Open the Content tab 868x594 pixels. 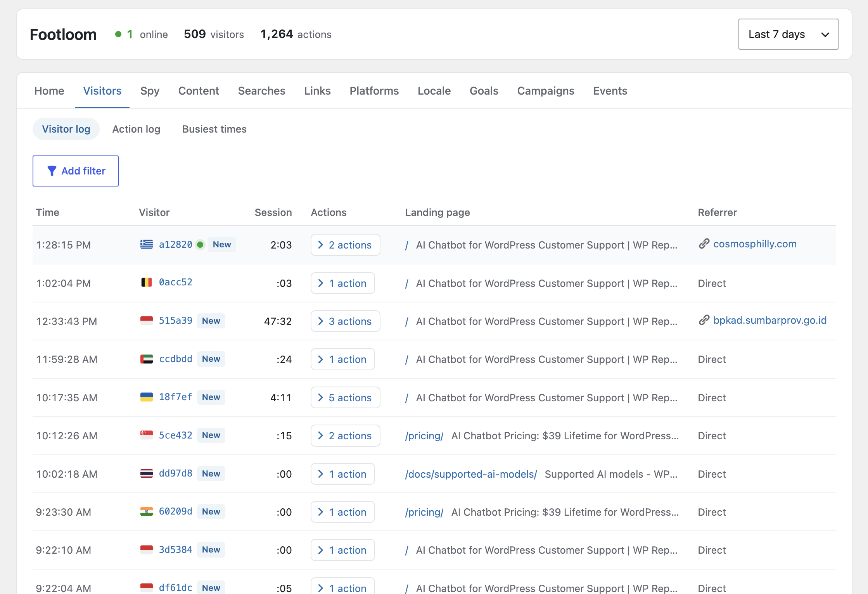(199, 91)
